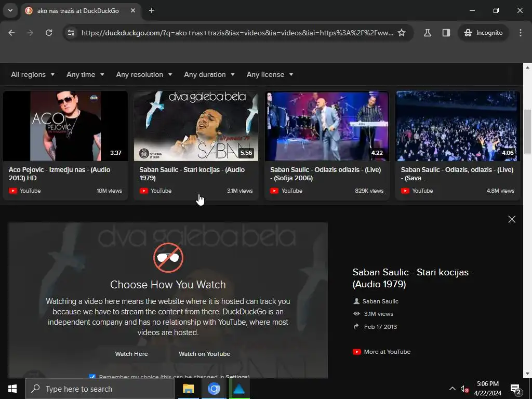Click the scrollbar down arrow

click(527, 374)
